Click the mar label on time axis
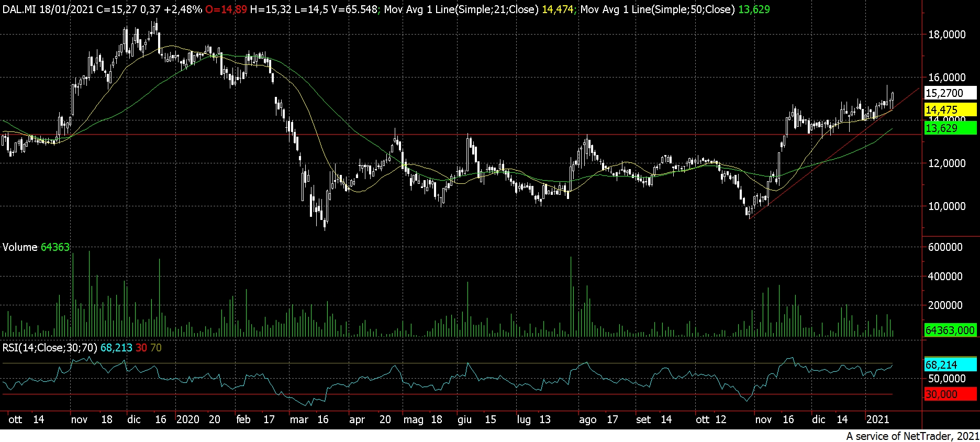The width and height of the screenshot is (980, 442). click(299, 419)
